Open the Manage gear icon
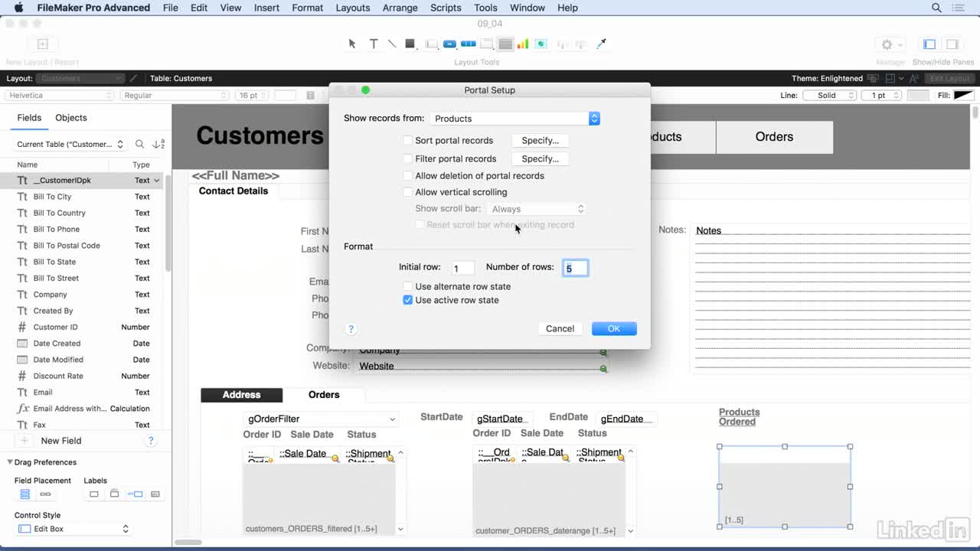 click(x=887, y=44)
